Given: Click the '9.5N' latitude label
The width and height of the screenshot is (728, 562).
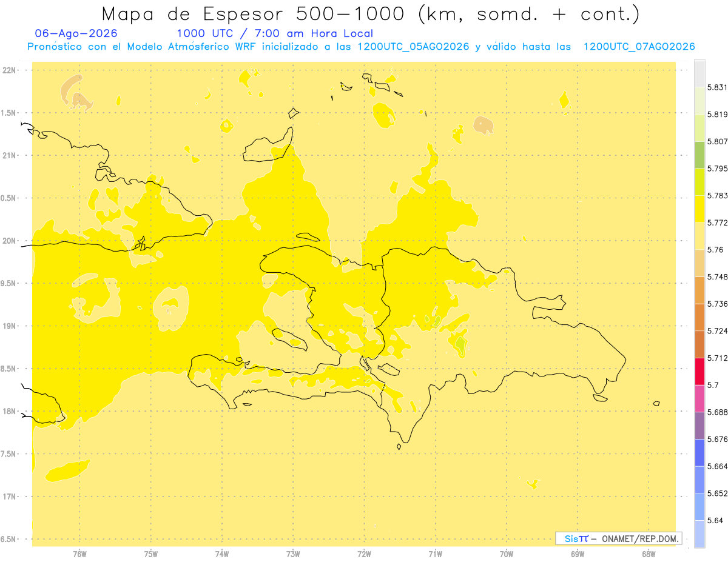Looking at the screenshot, I should [9, 283].
